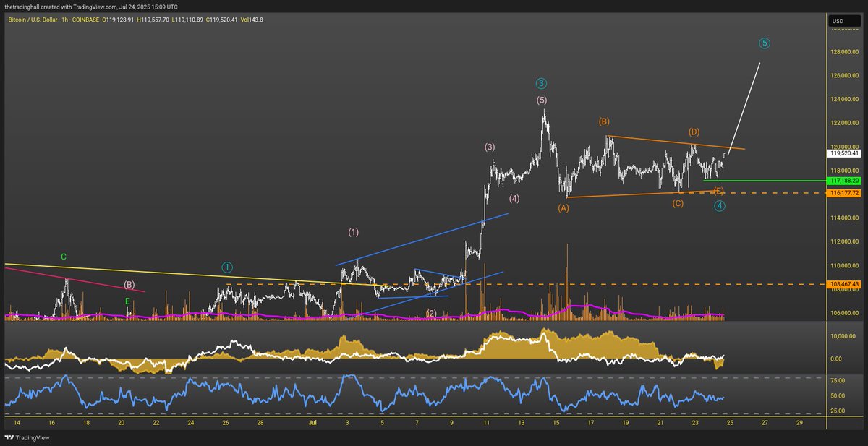Select the orange (A) wave label
Viewport: 868px width, 446px height.
pos(563,208)
